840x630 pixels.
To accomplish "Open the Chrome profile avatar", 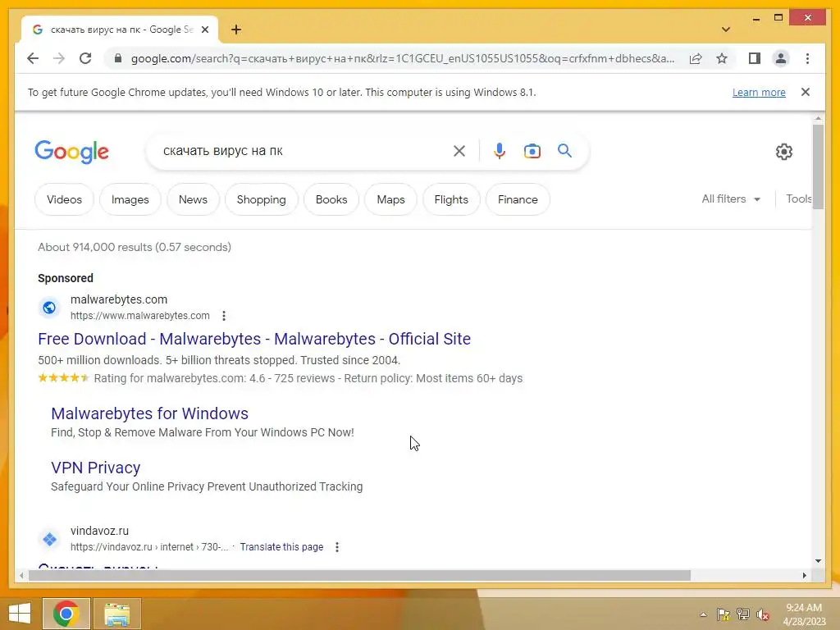I will [x=781, y=58].
